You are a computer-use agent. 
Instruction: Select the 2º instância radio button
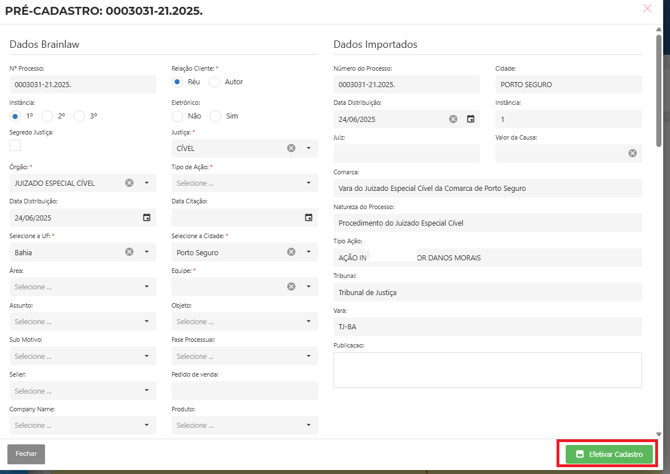point(47,116)
